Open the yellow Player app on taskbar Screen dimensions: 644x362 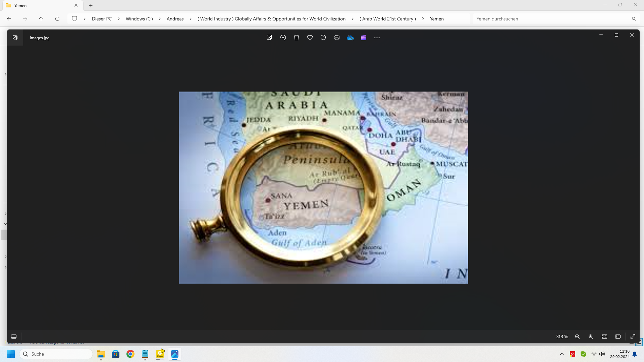pos(160,354)
